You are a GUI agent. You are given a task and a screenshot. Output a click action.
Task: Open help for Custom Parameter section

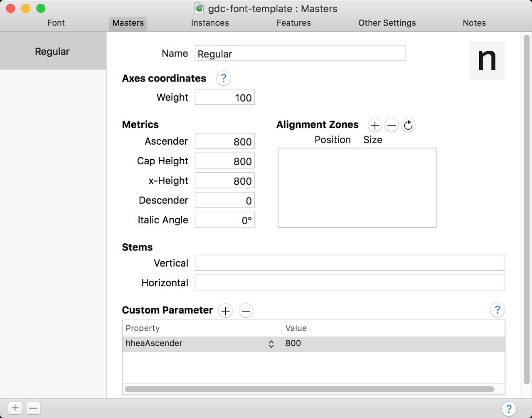point(497,310)
